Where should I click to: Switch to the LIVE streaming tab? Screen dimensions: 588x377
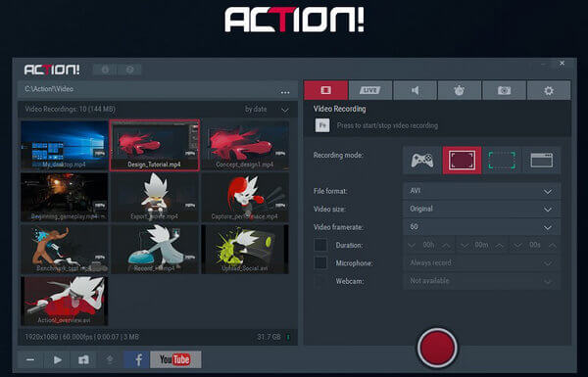coord(370,90)
